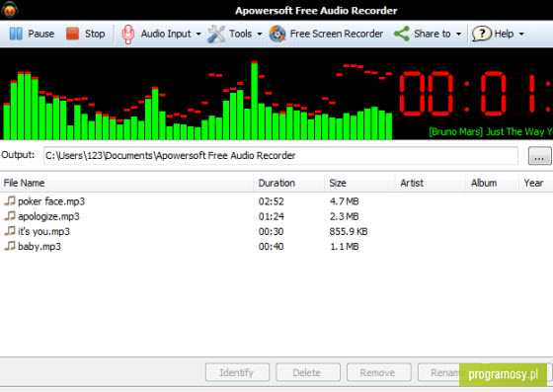The height and width of the screenshot is (392, 553).
Task: Select the it's you.mp3 file name
Action: click(x=43, y=232)
